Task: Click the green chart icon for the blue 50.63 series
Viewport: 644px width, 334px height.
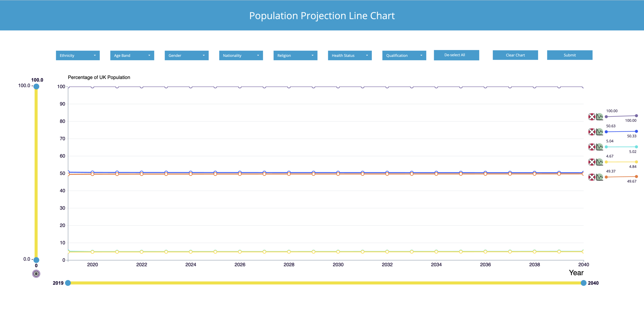Action: click(600, 132)
